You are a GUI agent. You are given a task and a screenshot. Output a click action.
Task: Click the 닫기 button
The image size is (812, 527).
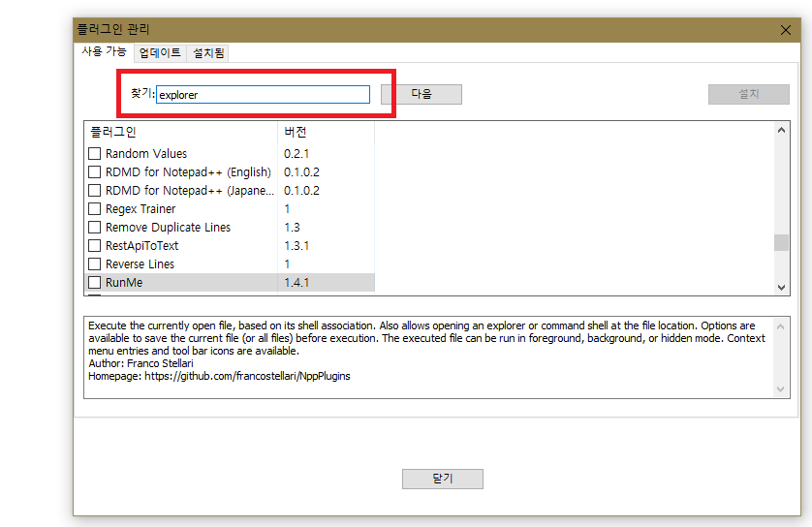(x=443, y=479)
